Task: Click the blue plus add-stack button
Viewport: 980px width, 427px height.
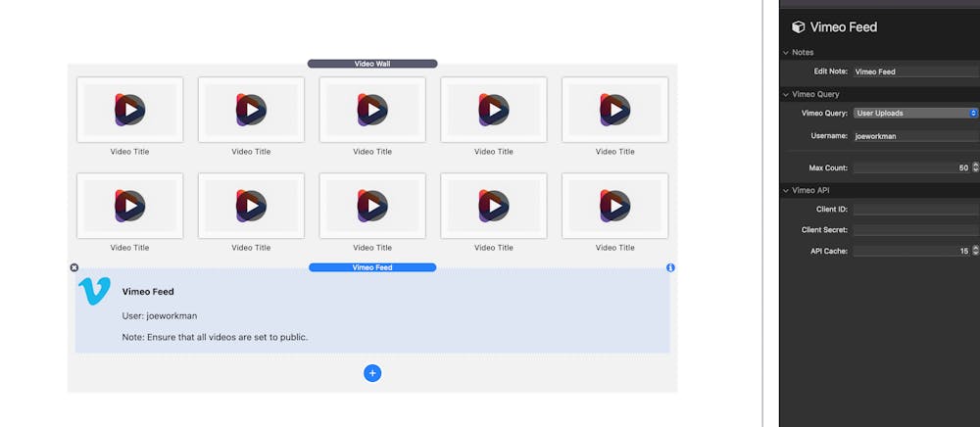Action: tap(372, 373)
